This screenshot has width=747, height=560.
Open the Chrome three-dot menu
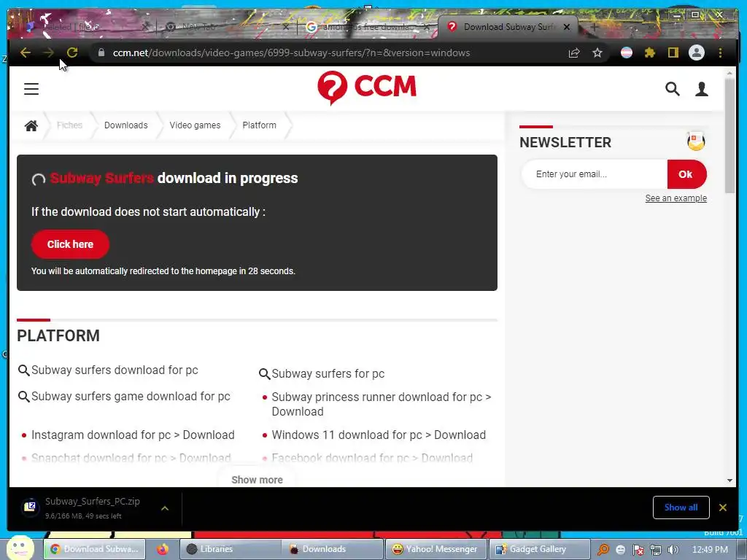pyautogui.click(x=720, y=52)
